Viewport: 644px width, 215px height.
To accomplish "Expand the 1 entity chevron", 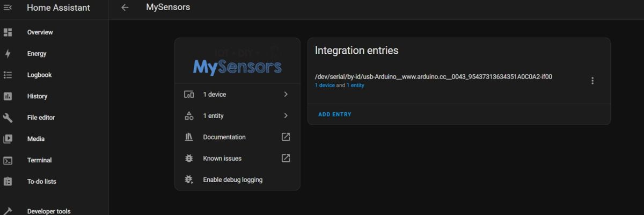I will pyautogui.click(x=286, y=116).
